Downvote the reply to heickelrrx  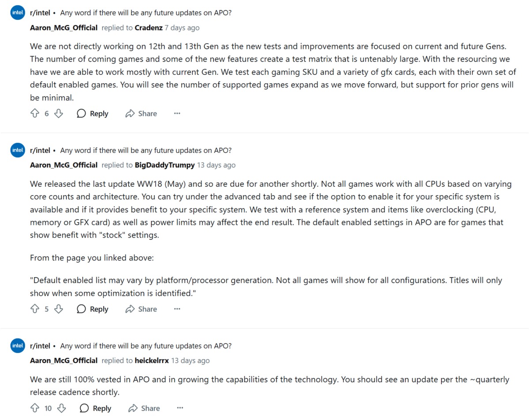(x=61, y=409)
